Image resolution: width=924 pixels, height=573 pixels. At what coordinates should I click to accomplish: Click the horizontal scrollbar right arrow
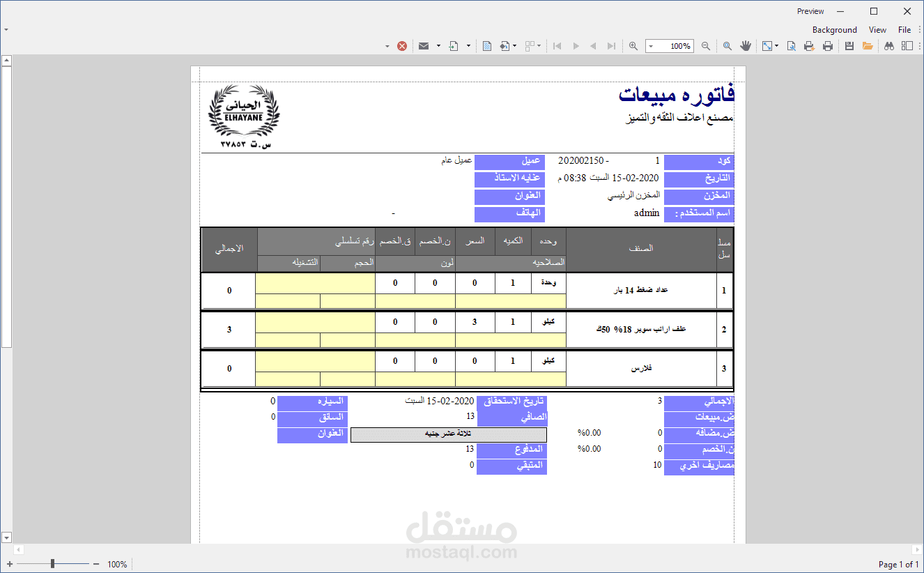[917, 550]
